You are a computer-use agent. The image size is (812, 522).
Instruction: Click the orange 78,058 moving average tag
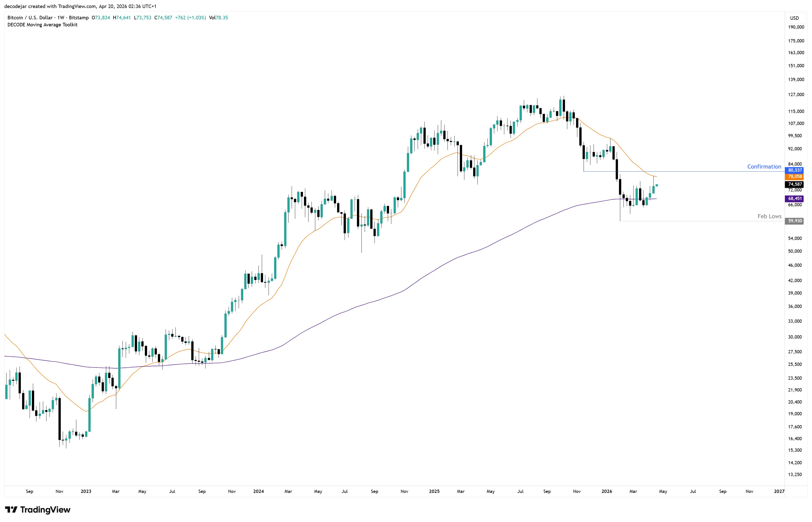tap(795, 177)
